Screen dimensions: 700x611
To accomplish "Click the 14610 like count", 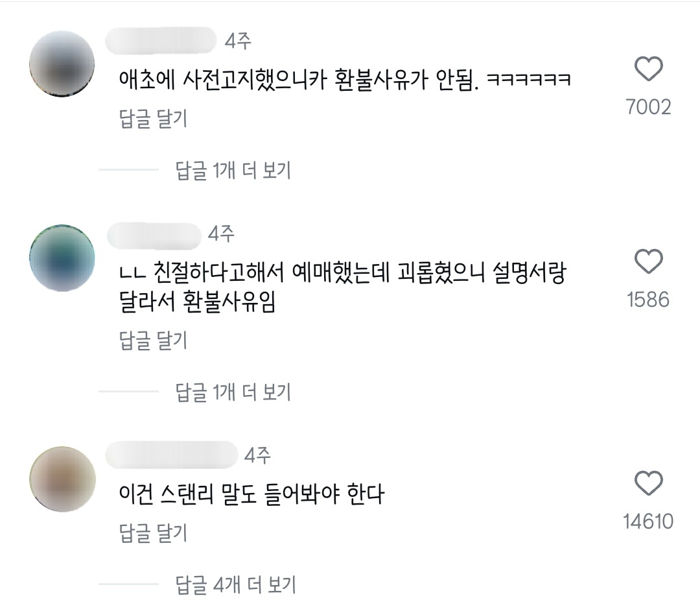I will pos(648,521).
